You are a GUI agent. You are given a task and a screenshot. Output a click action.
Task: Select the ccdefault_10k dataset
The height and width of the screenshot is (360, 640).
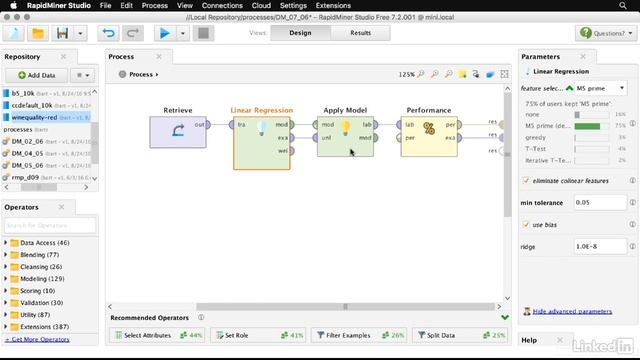click(47, 105)
